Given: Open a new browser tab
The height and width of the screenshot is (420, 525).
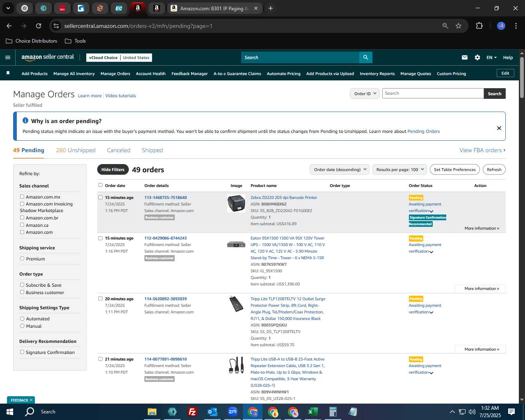Looking at the screenshot, I should 270,8.
